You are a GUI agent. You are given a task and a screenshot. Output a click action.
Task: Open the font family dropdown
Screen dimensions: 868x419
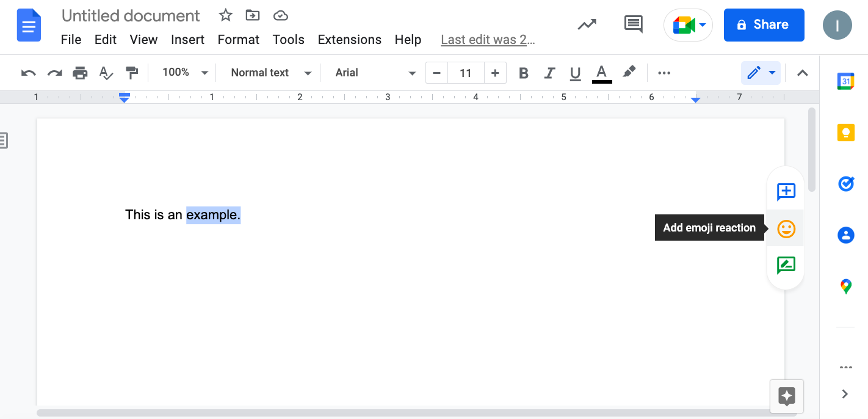[x=372, y=73]
